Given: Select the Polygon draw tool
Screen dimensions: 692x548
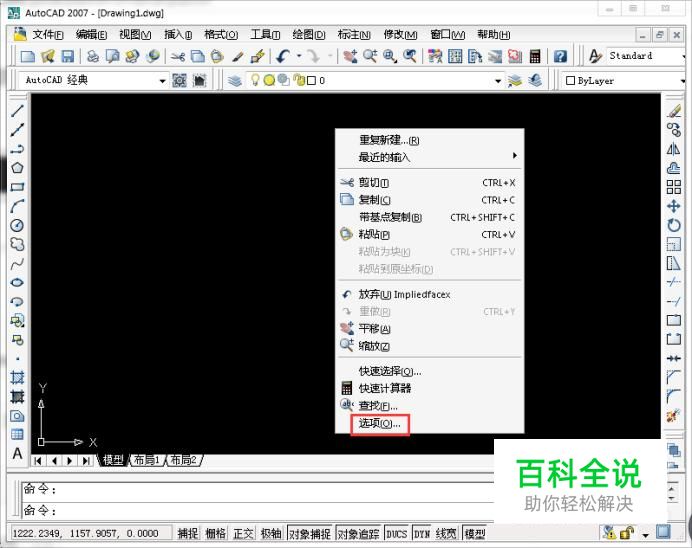Looking at the screenshot, I should click(x=17, y=168).
